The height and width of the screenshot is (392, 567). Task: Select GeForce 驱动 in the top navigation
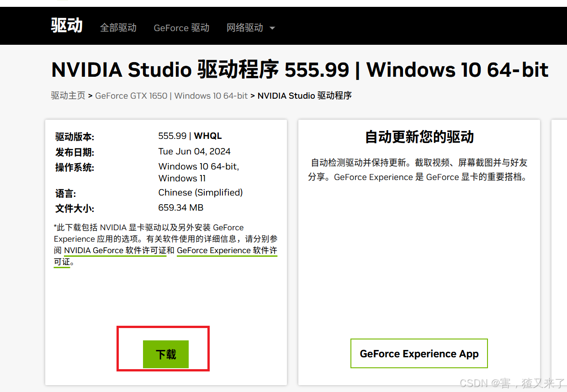pos(181,28)
